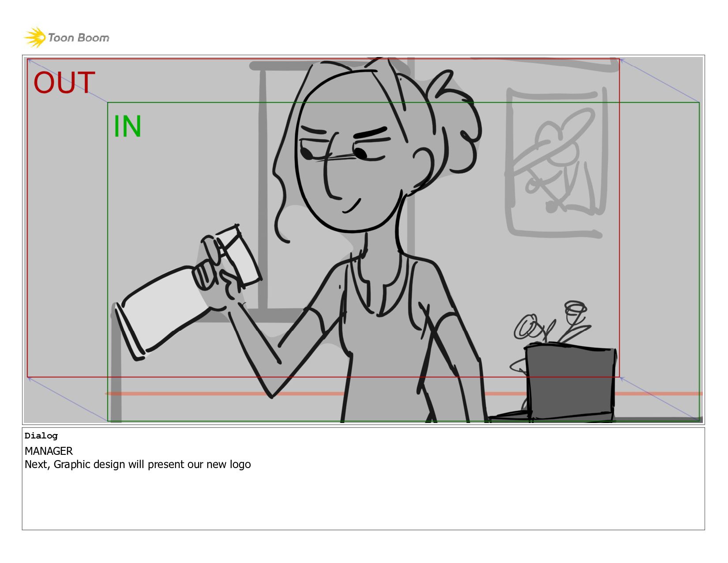Click the storyboard panel drawing thumbnail
Viewport: 728px width, 563px height.
(363, 240)
